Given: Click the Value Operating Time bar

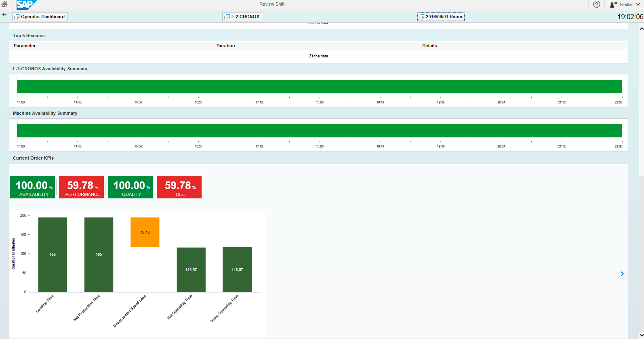Looking at the screenshot, I should point(237,270).
